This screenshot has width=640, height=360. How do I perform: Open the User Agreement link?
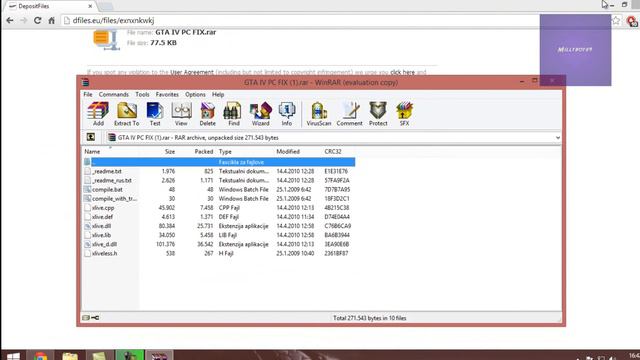pos(192,72)
